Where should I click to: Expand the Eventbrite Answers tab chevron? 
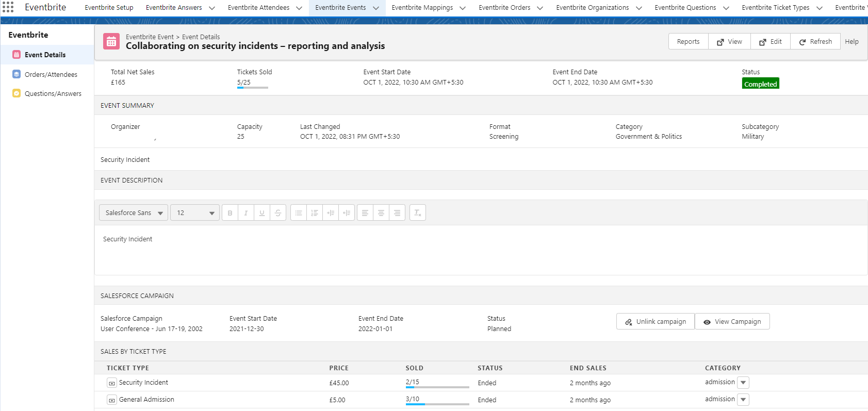(211, 8)
